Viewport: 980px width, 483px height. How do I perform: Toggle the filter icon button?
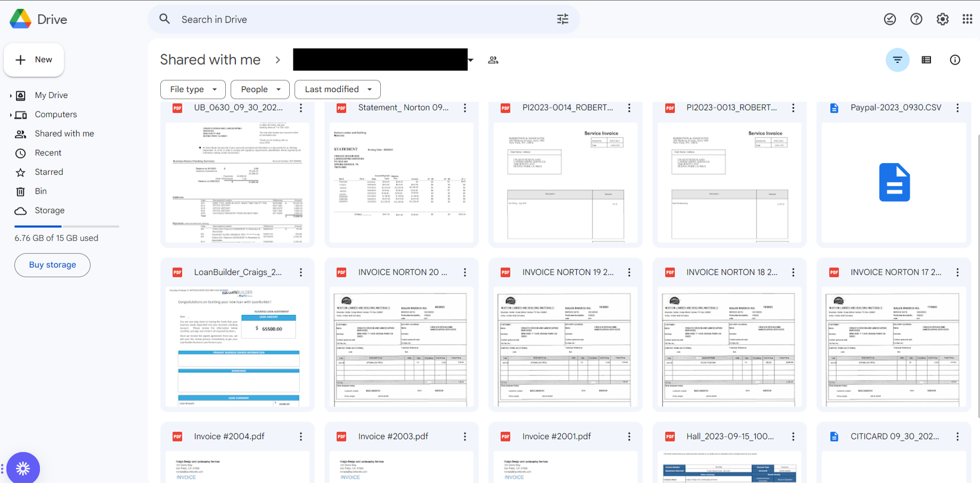(897, 60)
